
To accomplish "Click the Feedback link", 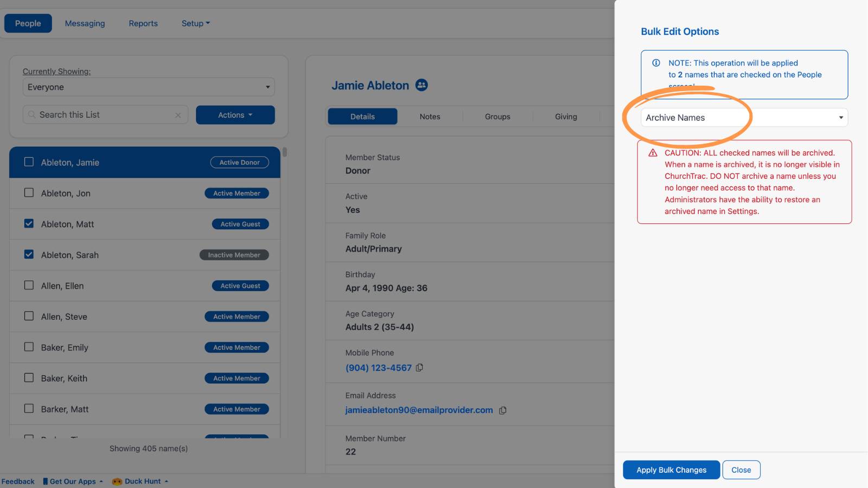I will [18, 481].
